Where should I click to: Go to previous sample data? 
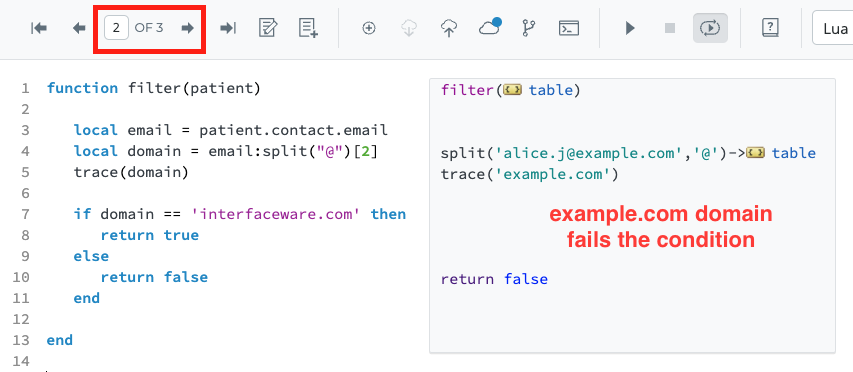pyautogui.click(x=79, y=28)
